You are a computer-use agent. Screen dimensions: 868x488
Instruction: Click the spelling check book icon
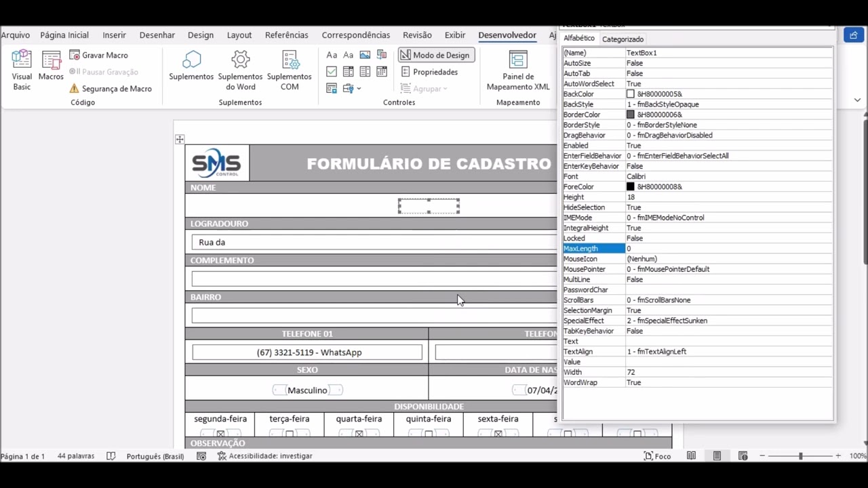click(x=111, y=456)
